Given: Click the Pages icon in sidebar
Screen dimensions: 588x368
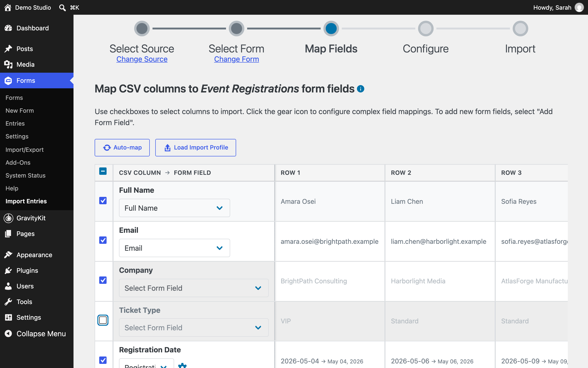Looking at the screenshot, I should tap(8, 234).
